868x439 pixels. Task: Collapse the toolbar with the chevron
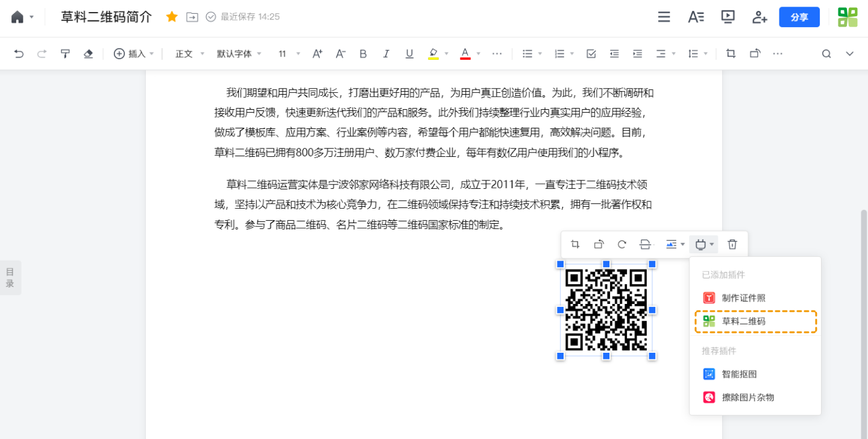point(849,54)
